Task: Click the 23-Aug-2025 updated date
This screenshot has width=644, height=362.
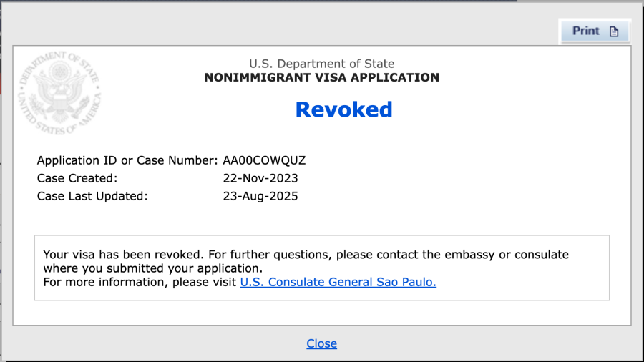Action: pos(260,196)
